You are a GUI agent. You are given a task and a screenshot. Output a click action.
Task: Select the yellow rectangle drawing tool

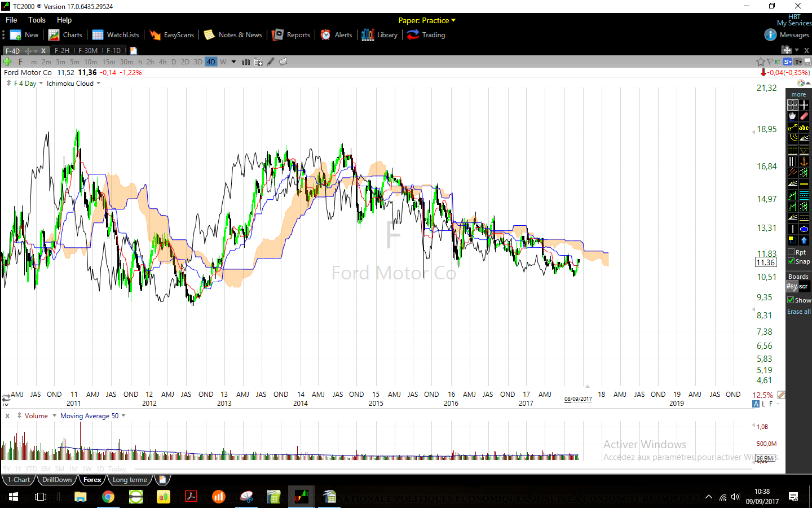[x=792, y=240]
